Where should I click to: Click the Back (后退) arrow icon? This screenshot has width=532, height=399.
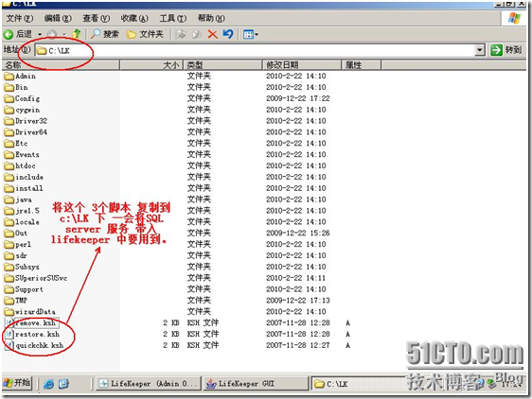click(x=9, y=34)
